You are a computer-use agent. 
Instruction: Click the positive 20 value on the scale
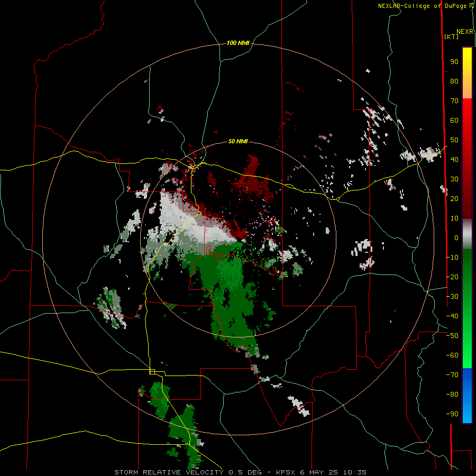tap(454, 199)
